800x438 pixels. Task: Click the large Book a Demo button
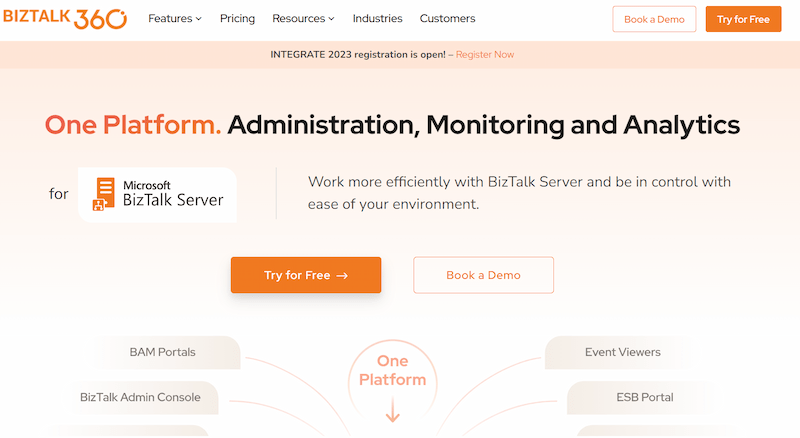click(483, 275)
